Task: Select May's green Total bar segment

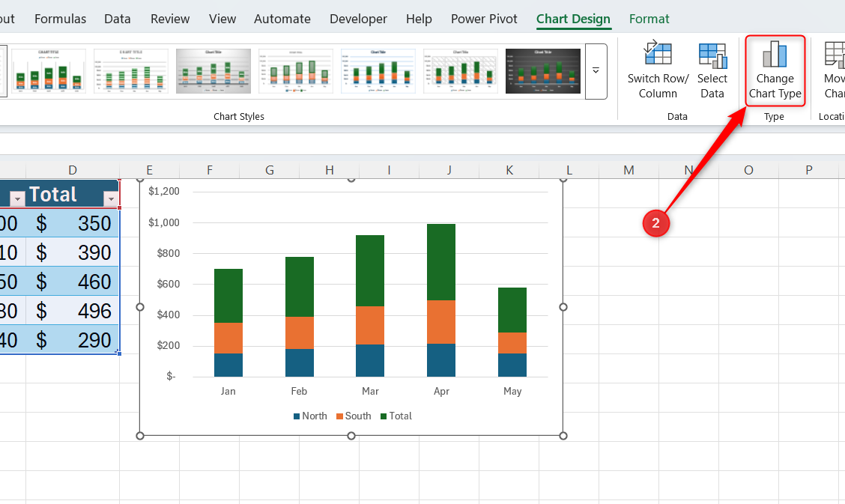Action: [x=512, y=310]
